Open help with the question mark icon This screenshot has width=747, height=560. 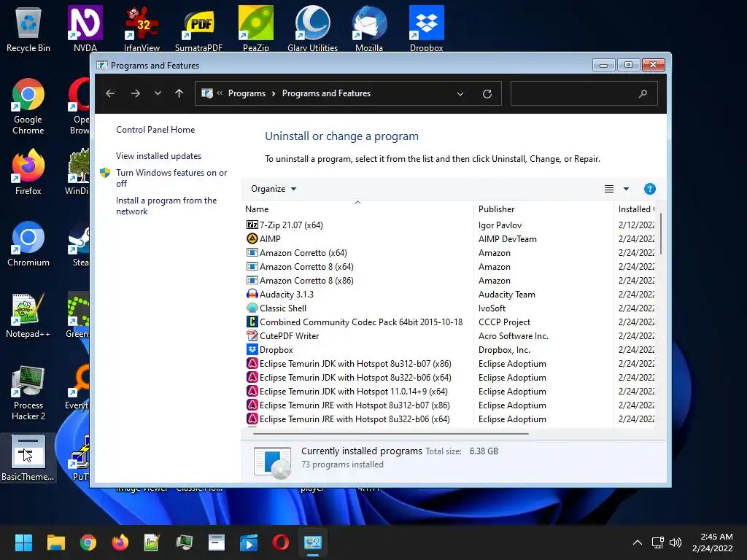pyautogui.click(x=649, y=189)
